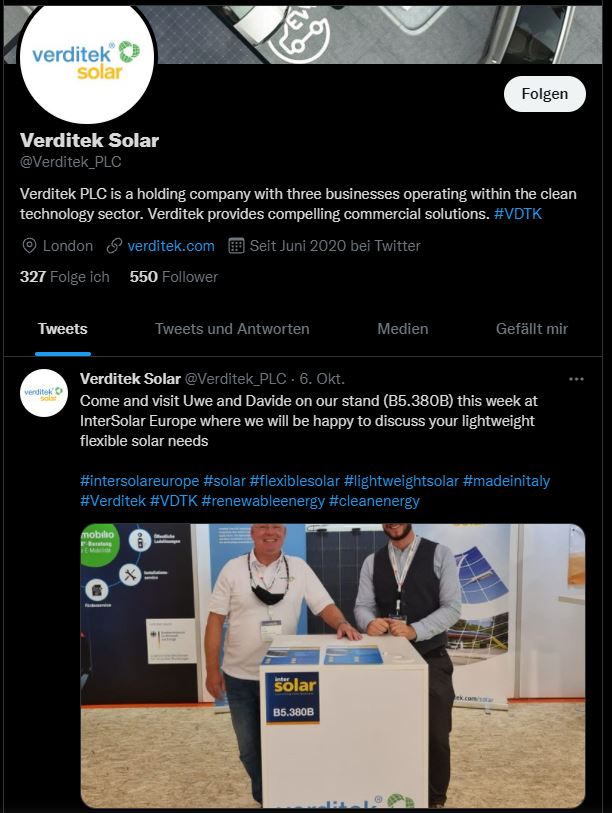The height and width of the screenshot is (813, 612).
Task: Open the InterSolar stand photo in tweet
Action: point(332,666)
